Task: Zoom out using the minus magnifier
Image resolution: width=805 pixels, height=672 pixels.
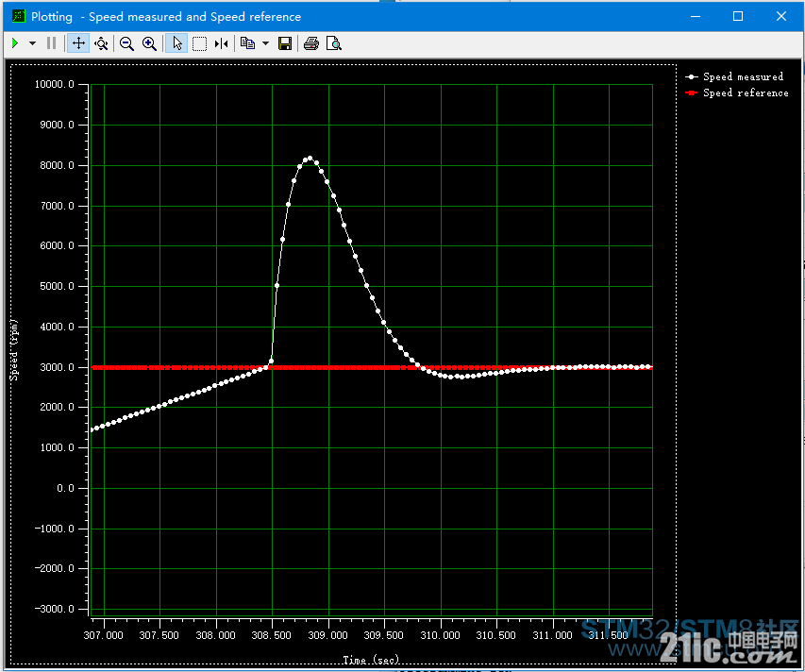Action: tap(126, 43)
